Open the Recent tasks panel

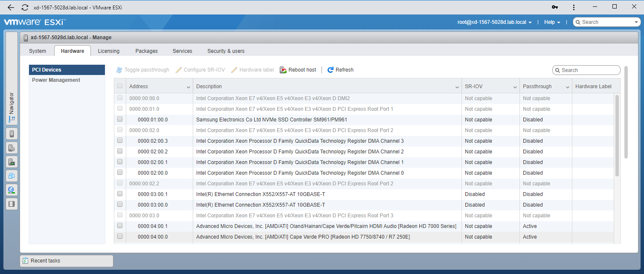click(67, 261)
